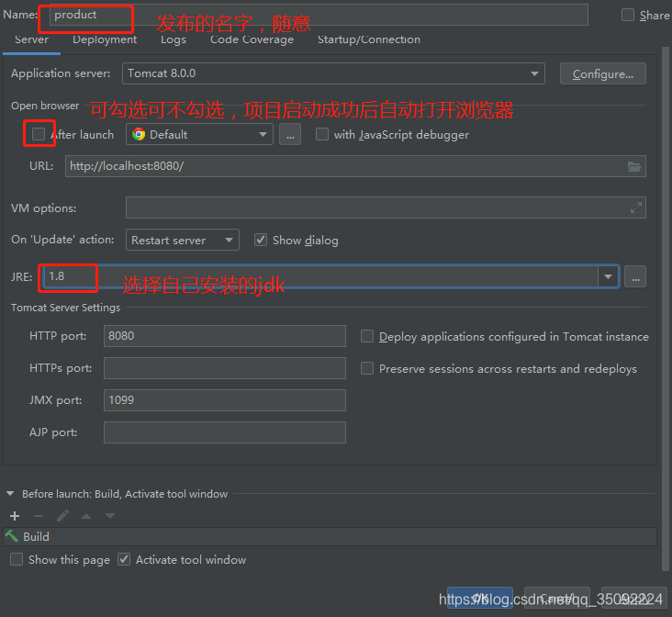
Task: Move before-launch task down arrow
Action: (x=110, y=516)
